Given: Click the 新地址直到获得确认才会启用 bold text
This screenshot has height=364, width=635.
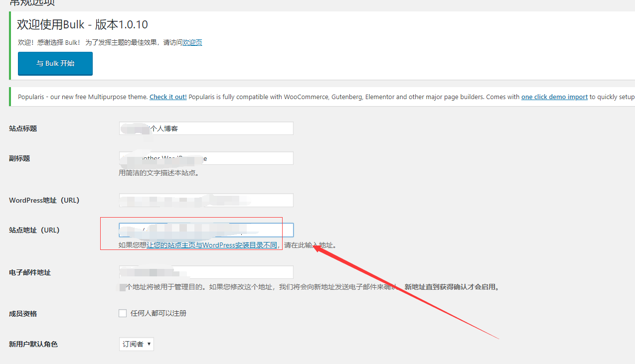Looking at the screenshot, I should [452, 287].
